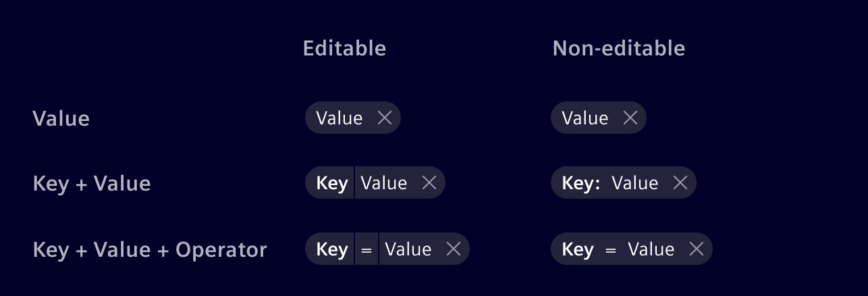
Task: Click the Value text in editable Value-only chip
Action: [340, 118]
